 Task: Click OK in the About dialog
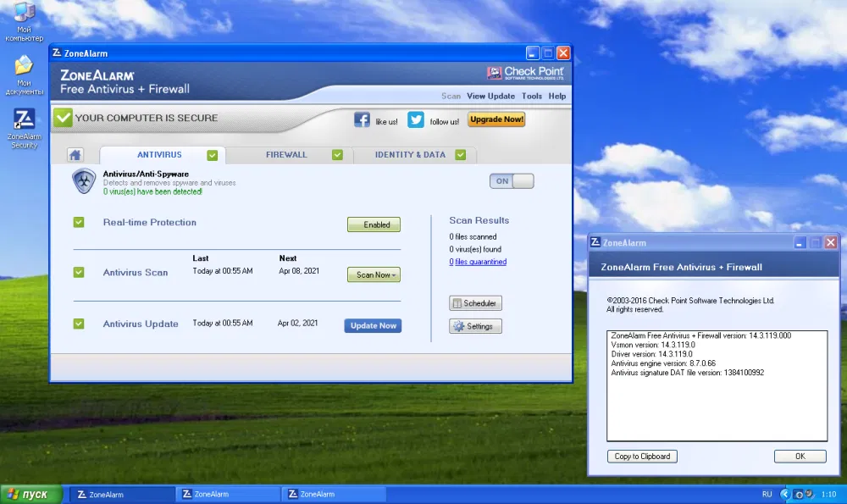[800, 457]
